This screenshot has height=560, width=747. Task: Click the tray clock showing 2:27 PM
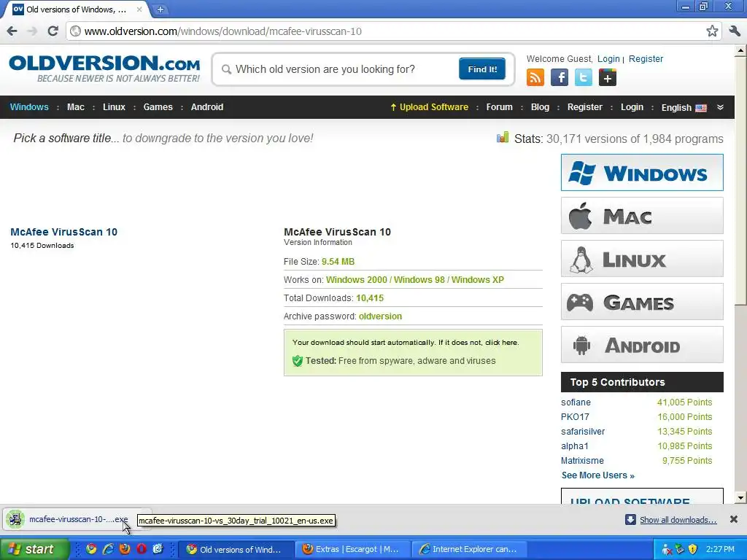tap(720, 549)
